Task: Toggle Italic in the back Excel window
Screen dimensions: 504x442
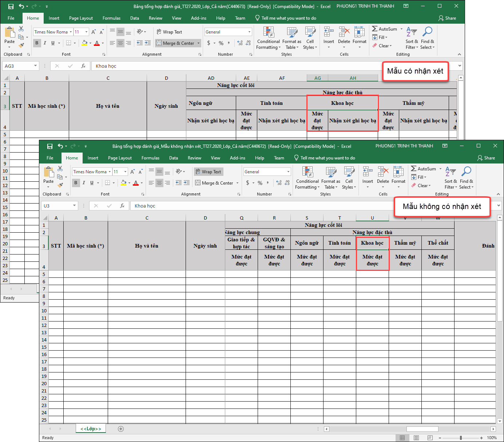Action: 45,43
